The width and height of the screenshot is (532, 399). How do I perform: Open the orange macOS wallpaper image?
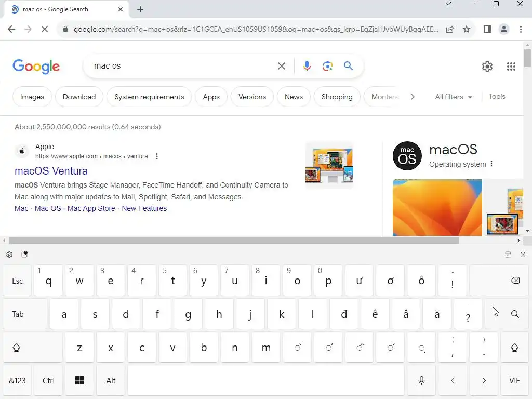pos(437,207)
